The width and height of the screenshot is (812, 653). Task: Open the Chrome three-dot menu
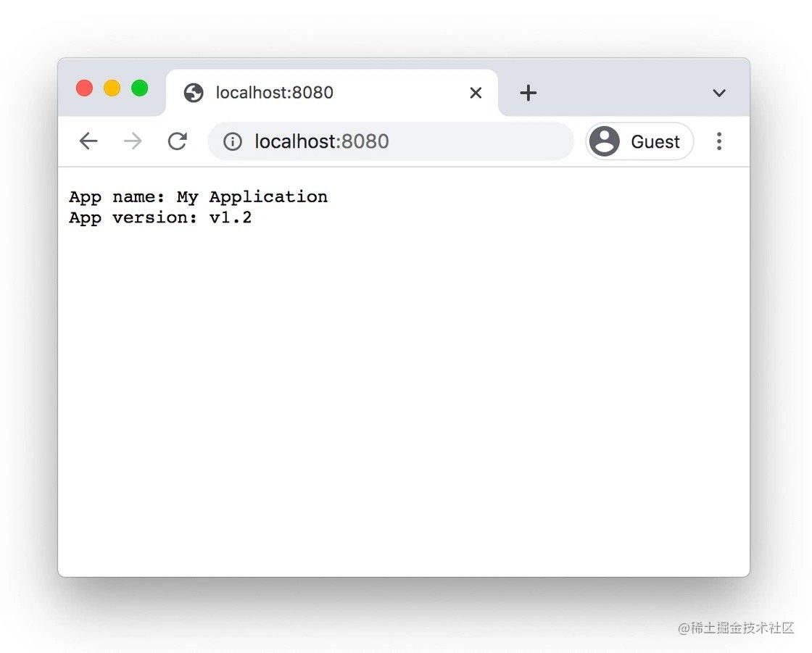[718, 141]
